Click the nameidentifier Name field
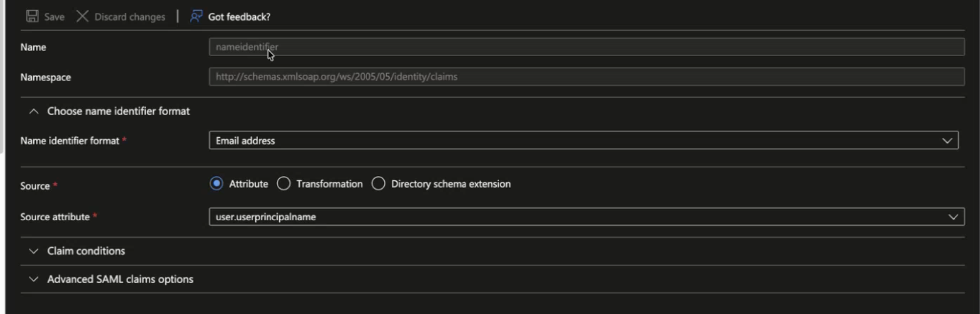Image resolution: width=980 pixels, height=314 pixels. click(586, 47)
